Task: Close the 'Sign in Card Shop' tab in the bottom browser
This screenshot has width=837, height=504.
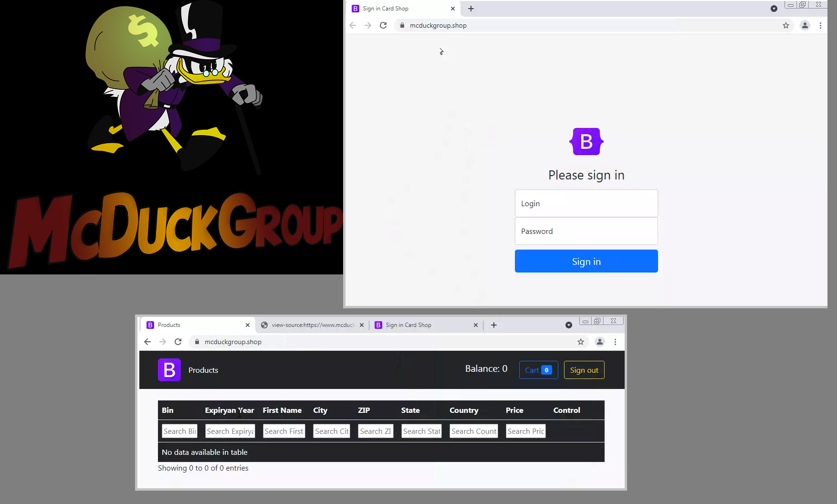Action: pos(476,325)
